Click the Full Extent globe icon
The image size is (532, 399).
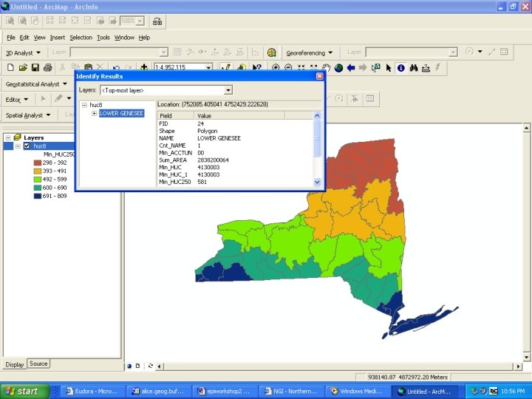click(x=338, y=68)
